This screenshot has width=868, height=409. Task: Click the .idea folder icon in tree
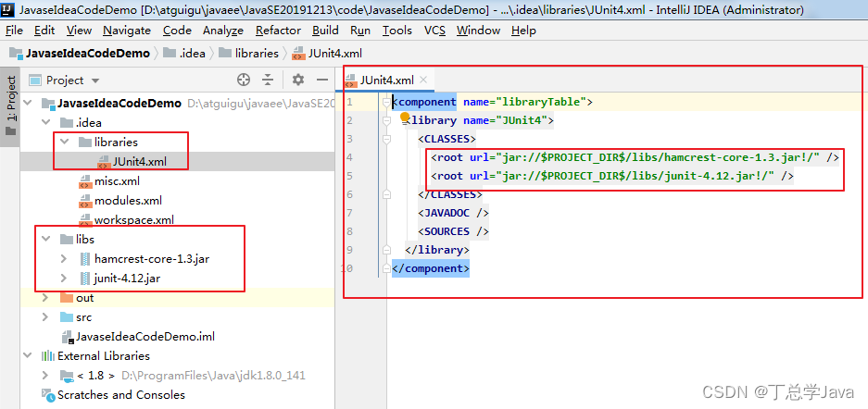67,123
